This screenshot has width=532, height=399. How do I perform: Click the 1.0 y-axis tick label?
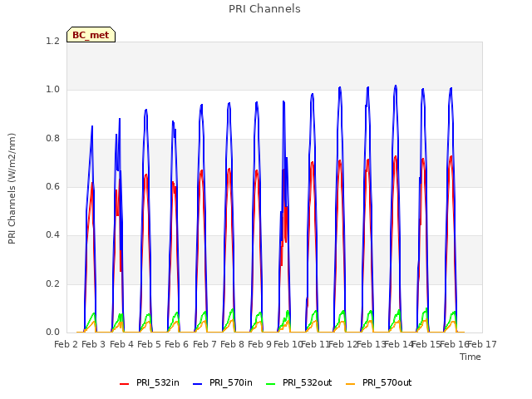coord(52,90)
